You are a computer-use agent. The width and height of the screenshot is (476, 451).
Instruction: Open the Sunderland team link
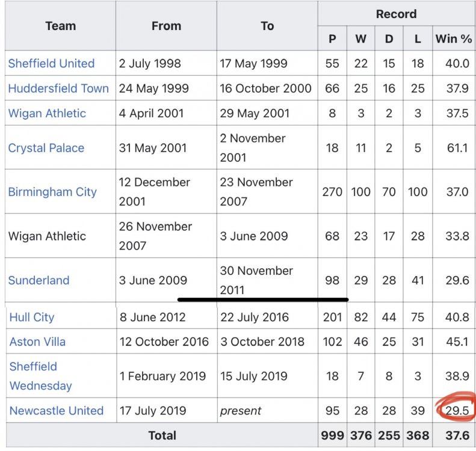39,280
